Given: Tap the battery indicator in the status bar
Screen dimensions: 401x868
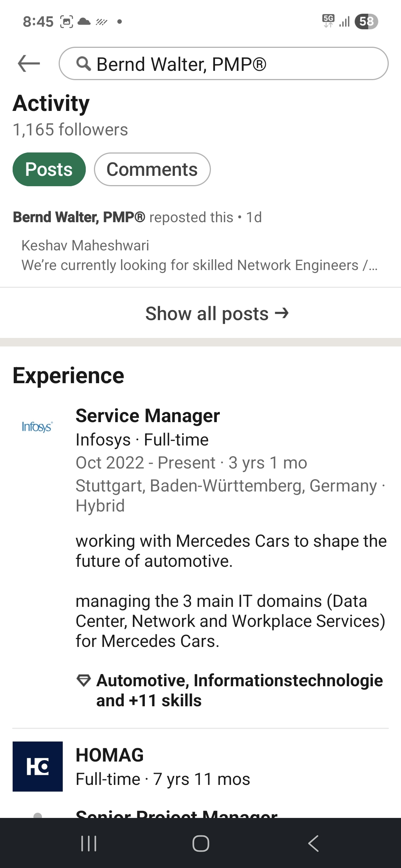Looking at the screenshot, I should pyautogui.click(x=366, y=22).
